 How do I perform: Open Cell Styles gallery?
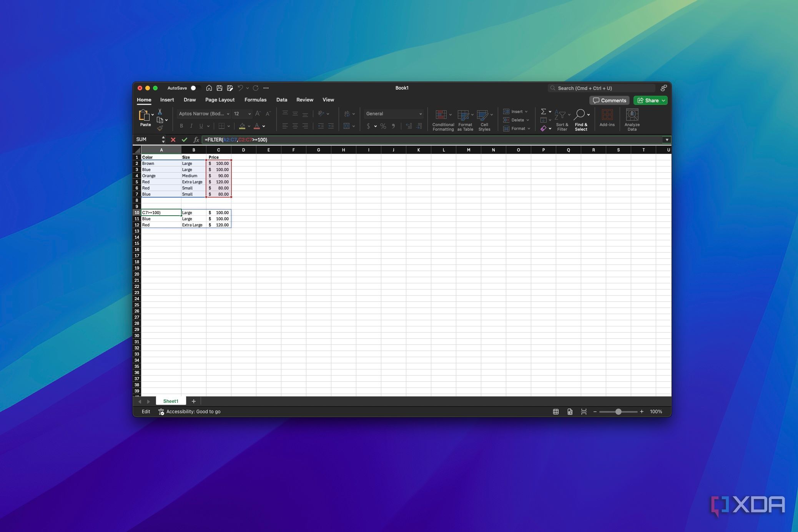484,120
